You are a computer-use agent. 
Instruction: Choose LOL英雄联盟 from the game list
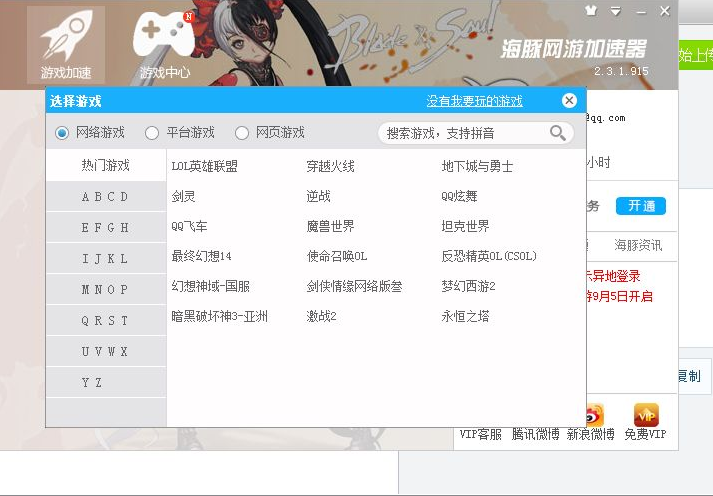pyautogui.click(x=205, y=166)
